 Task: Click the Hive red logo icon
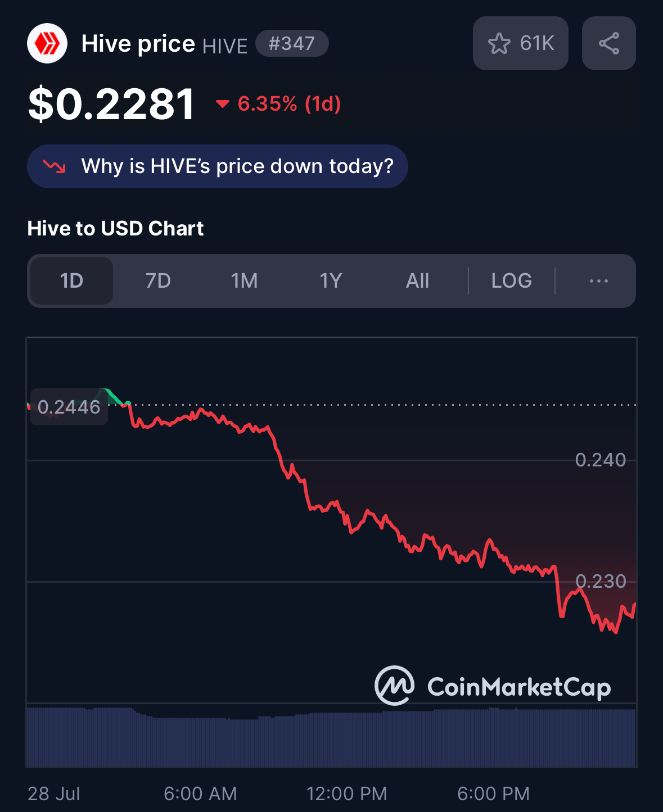47,43
